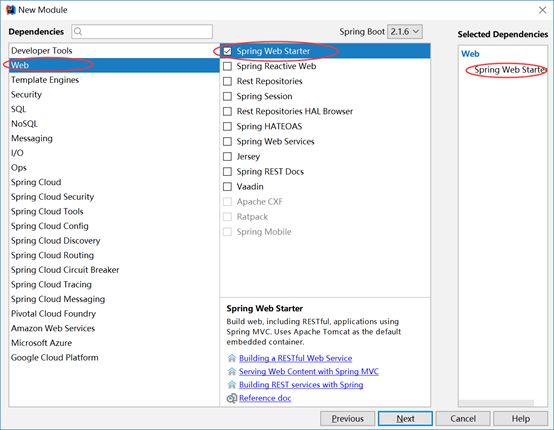Open Serving Web Content with Spring MVC link
The image size is (554, 430).
click(308, 371)
